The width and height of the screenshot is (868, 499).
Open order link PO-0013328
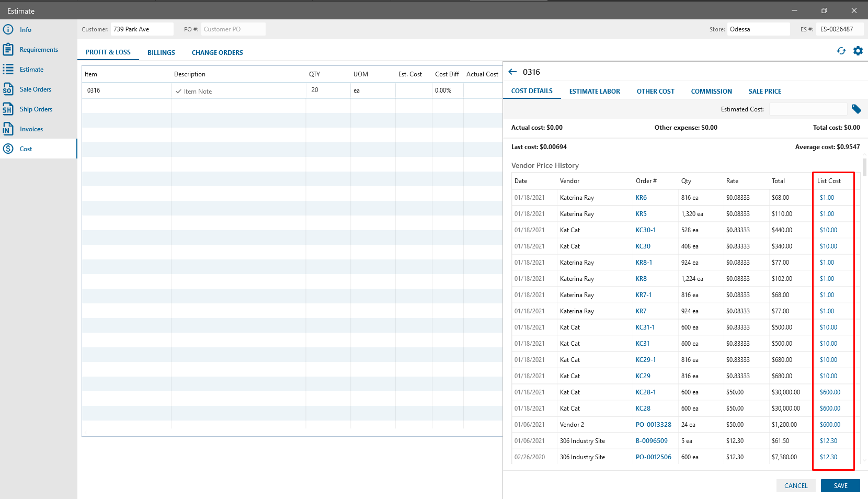tap(653, 425)
